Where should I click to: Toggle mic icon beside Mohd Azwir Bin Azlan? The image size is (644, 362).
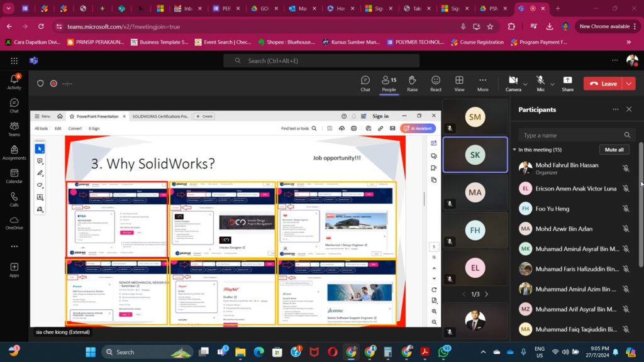pyautogui.click(x=626, y=229)
